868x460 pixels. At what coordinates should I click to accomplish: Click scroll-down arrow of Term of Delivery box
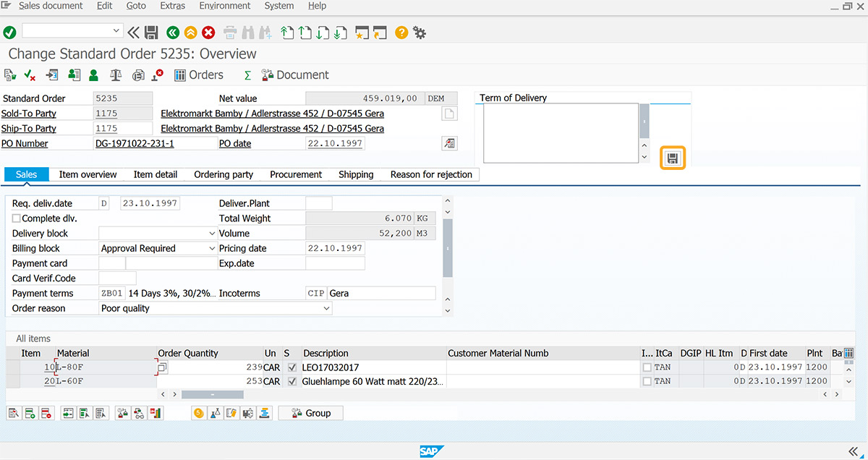(x=644, y=157)
